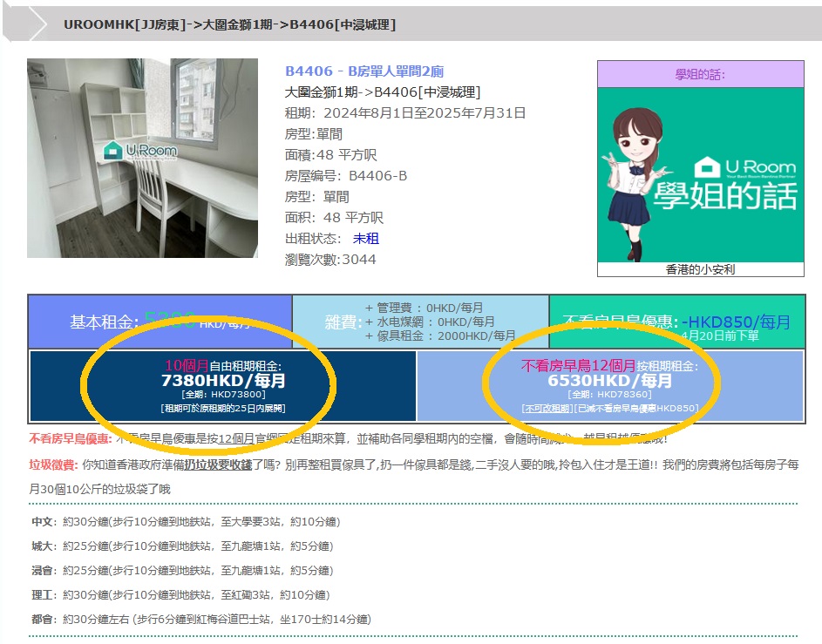This screenshot has width=822, height=644.
Task: Open the 學姐的話 banner image
Action: click(700, 174)
